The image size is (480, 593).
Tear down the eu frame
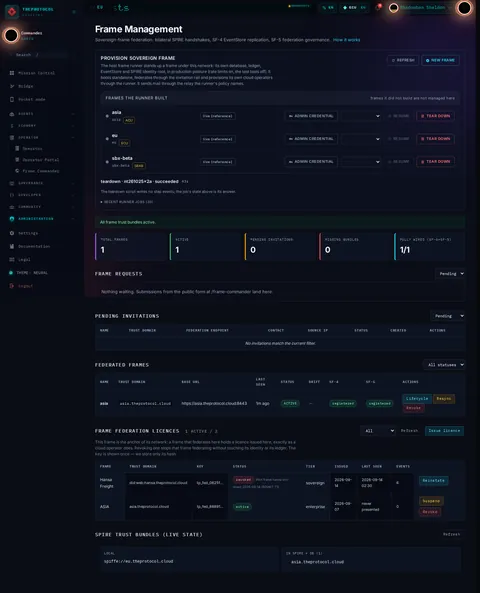click(435, 139)
